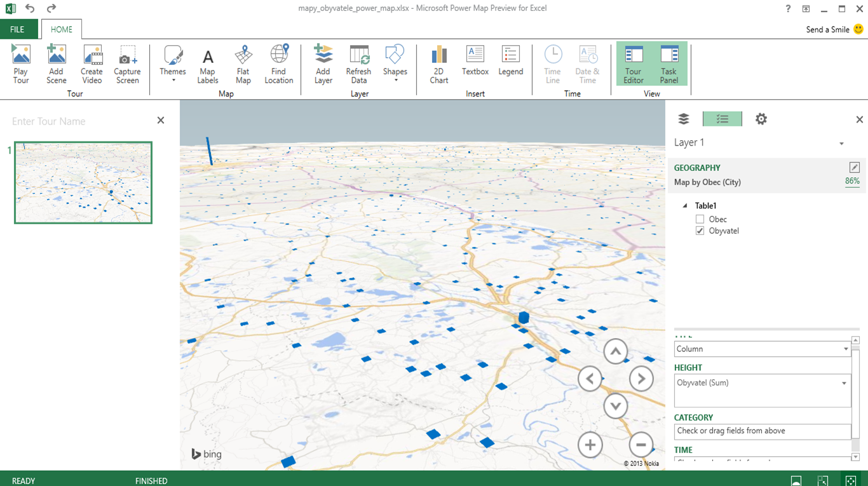
Task: Click the CATEGORY field drop box
Action: [762, 431]
